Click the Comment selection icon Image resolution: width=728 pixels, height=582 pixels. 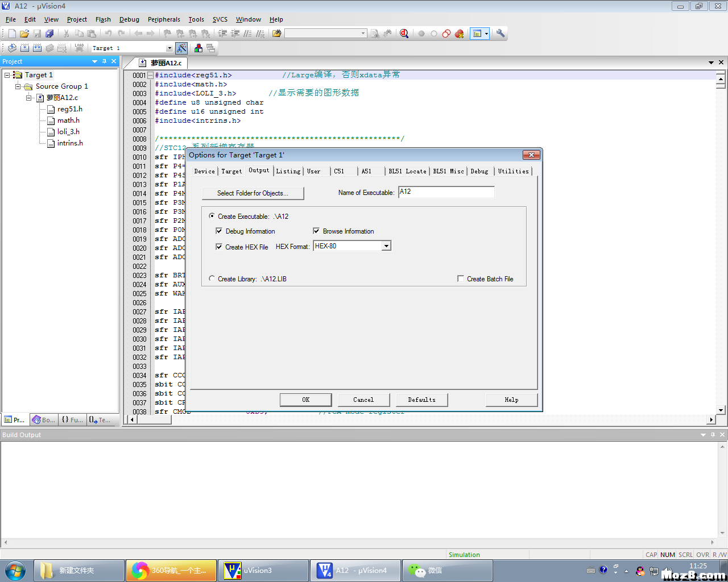tap(247, 34)
